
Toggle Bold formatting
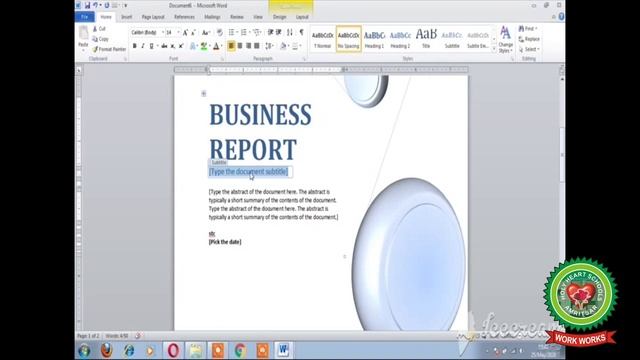tap(134, 46)
